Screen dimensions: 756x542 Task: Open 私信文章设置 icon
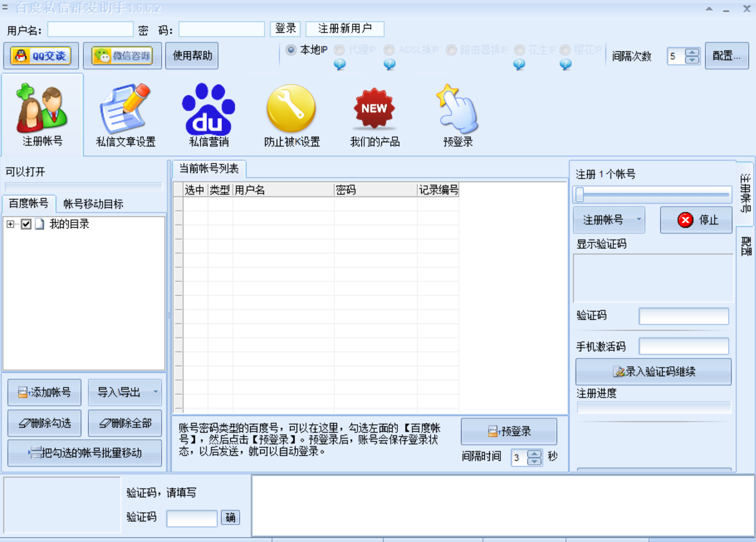(126, 115)
